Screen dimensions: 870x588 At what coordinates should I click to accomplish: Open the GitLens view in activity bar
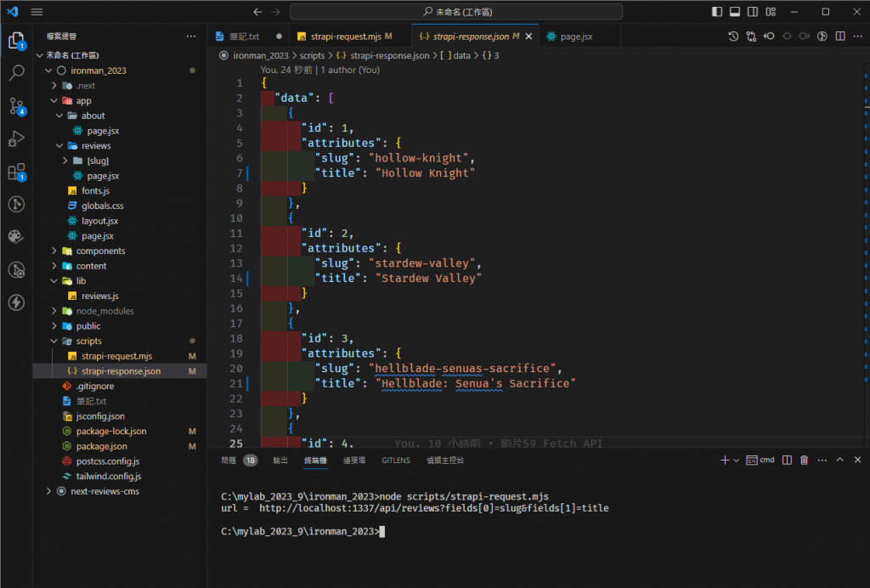17,205
